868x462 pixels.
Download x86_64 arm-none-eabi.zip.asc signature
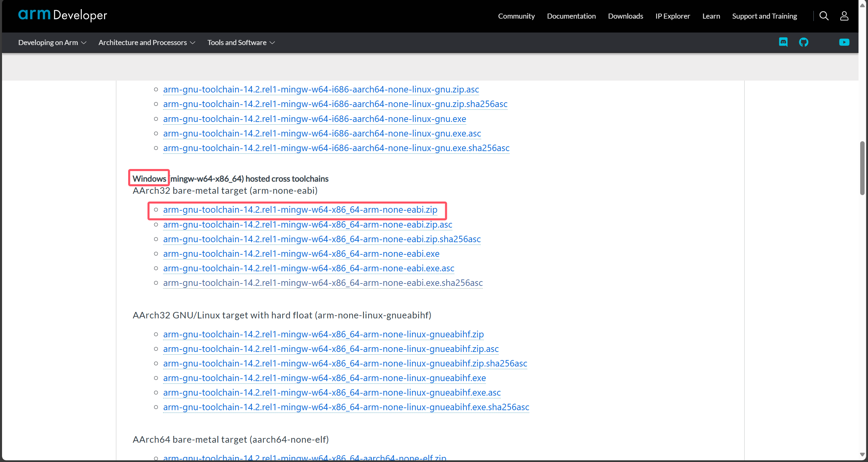[308, 225]
